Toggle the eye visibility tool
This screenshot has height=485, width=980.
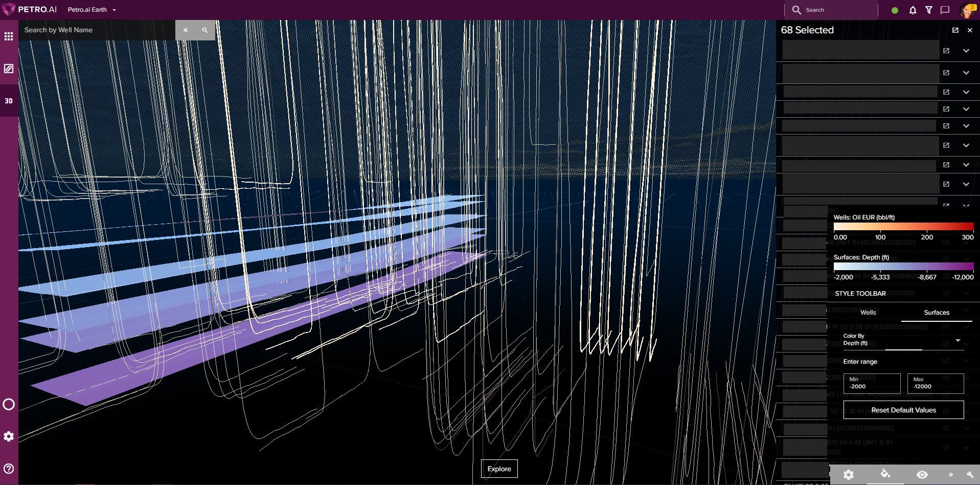922,475
